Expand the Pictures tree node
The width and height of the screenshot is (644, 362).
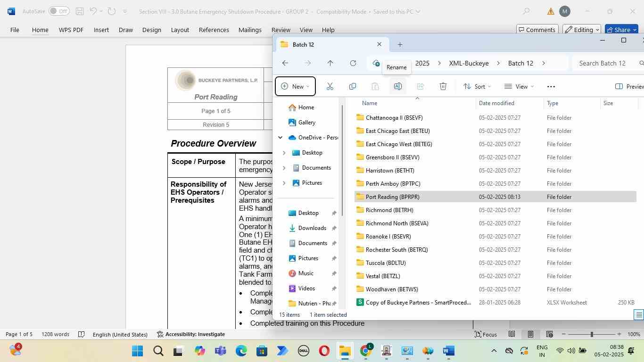pos(284,183)
